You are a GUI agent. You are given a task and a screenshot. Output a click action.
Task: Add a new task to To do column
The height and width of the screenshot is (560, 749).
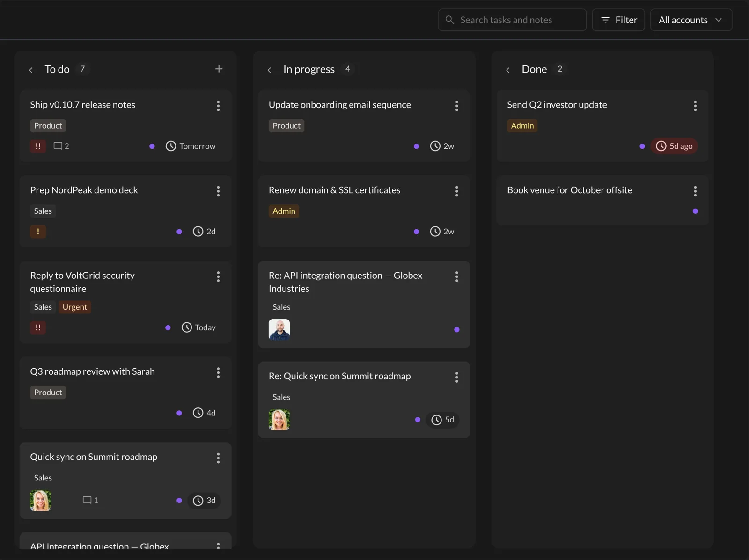pyautogui.click(x=219, y=69)
